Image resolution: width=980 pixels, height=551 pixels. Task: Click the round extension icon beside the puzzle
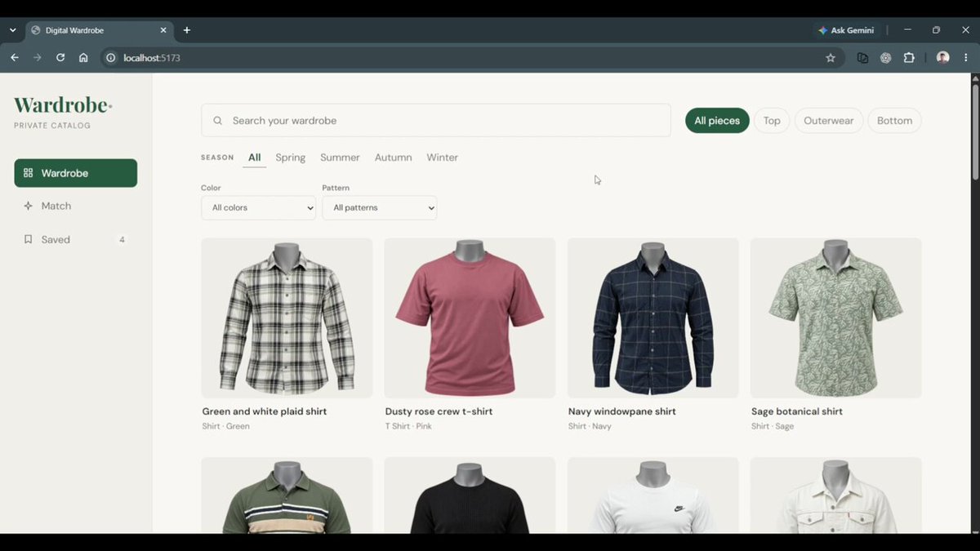(x=886, y=58)
